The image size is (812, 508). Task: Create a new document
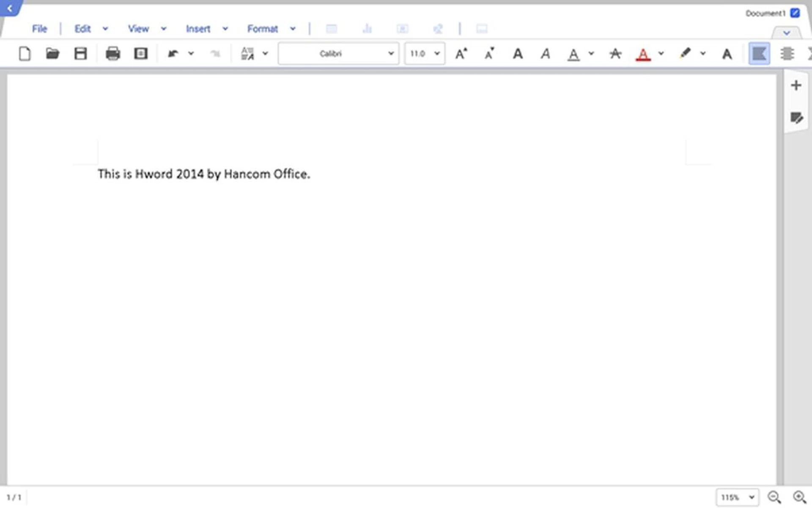point(25,54)
